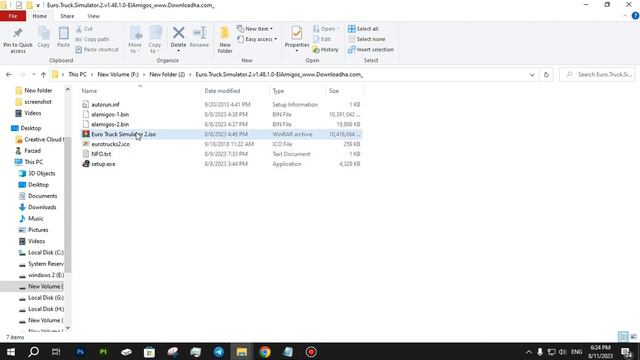Screen dimensions: 640x360
Task: Click Invert selection
Action: [371, 49]
